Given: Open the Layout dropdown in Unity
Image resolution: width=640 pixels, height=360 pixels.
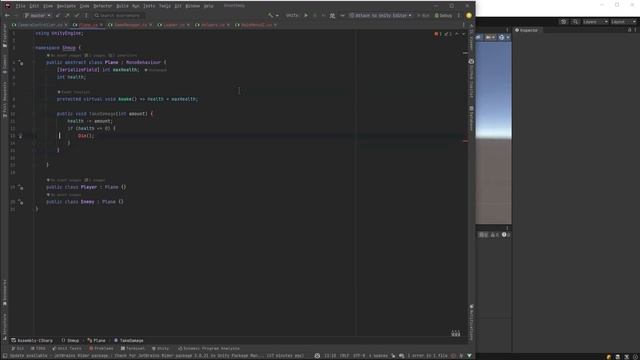Looking at the screenshot, I should (x=624, y=22).
